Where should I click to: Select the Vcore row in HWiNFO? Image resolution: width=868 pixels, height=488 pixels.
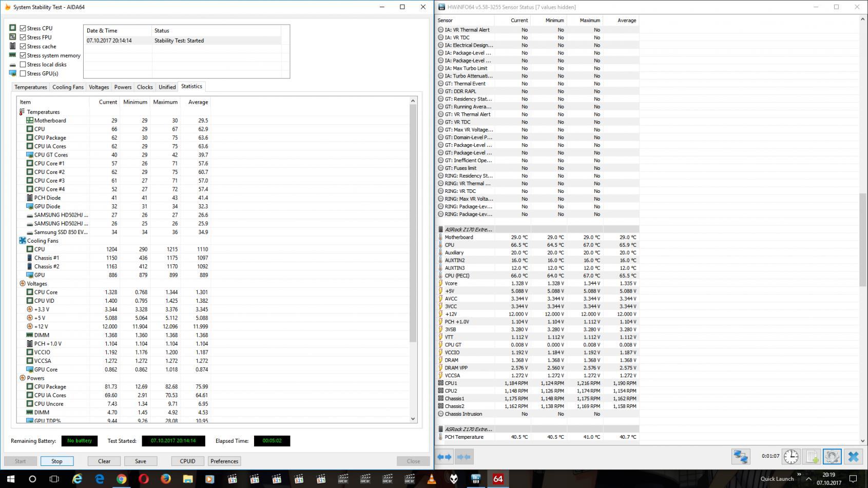click(x=537, y=283)
